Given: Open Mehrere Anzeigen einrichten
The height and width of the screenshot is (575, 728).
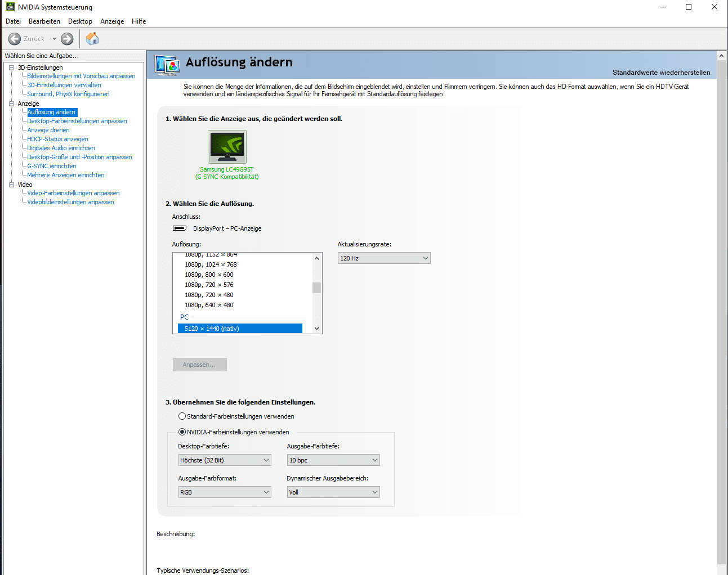Looking at the screenshot, I should pos(66,175).
